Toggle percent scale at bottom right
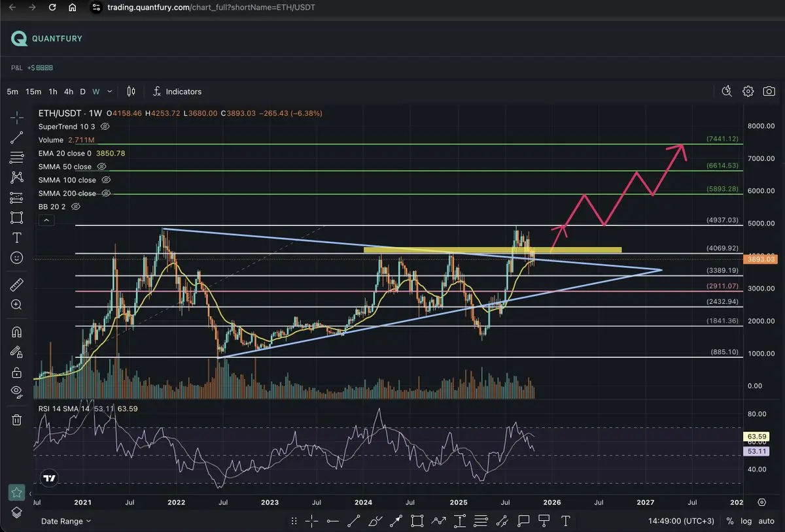The width and height of the screenshot is (785, 532). (x=730, y=521)
